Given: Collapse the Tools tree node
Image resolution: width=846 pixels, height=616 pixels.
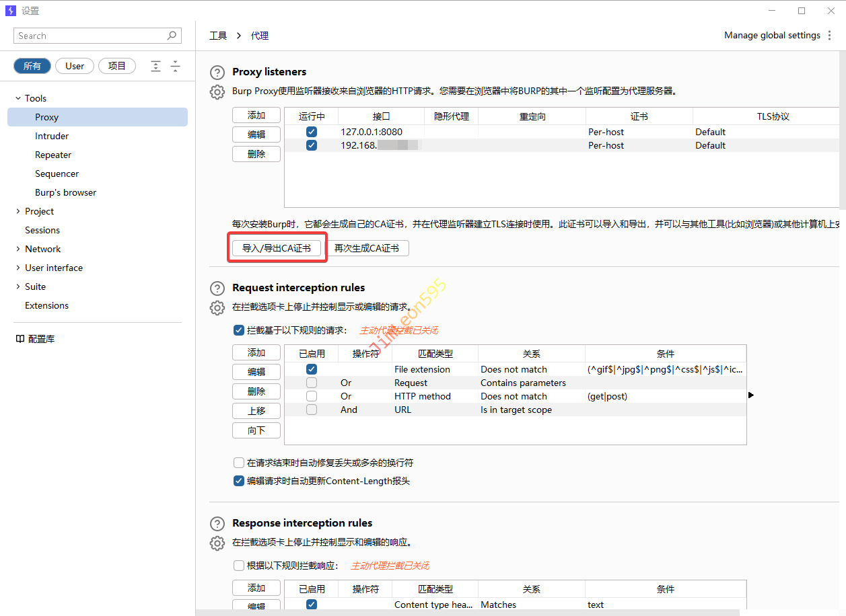Looking at the screenshot, I should click(x=18, y=98).
